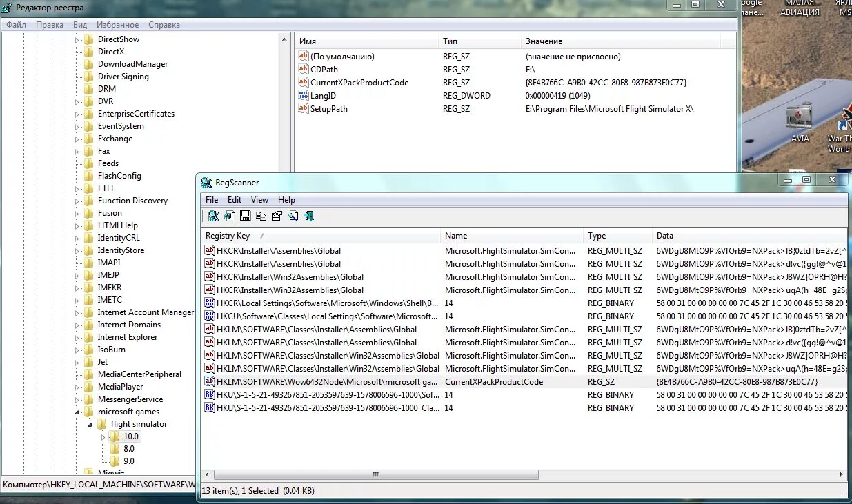Click the Тип column header

coord(479,41)
